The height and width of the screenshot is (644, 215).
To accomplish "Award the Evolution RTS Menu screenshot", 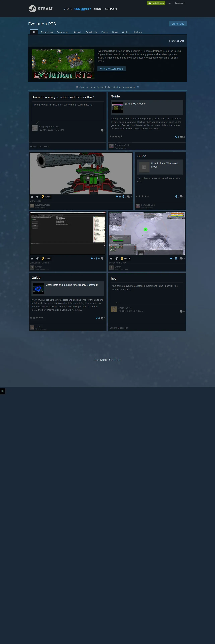I will (46, 258).
